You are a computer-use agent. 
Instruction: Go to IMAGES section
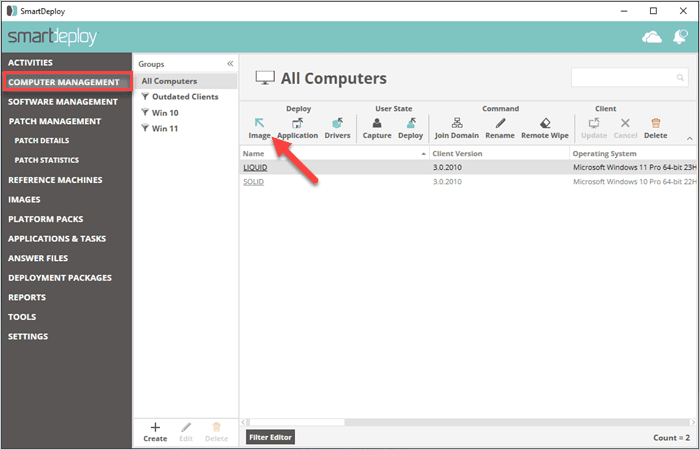24,200
